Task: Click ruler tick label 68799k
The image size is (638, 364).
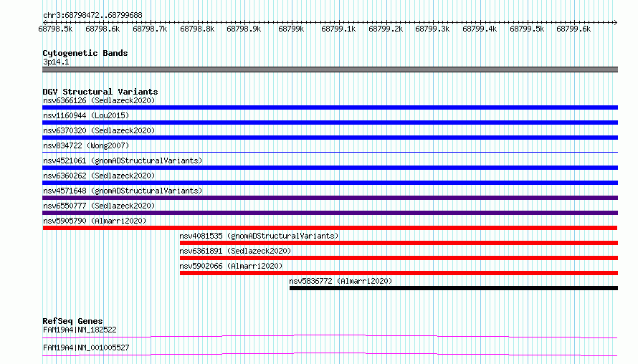Action: 291,29
